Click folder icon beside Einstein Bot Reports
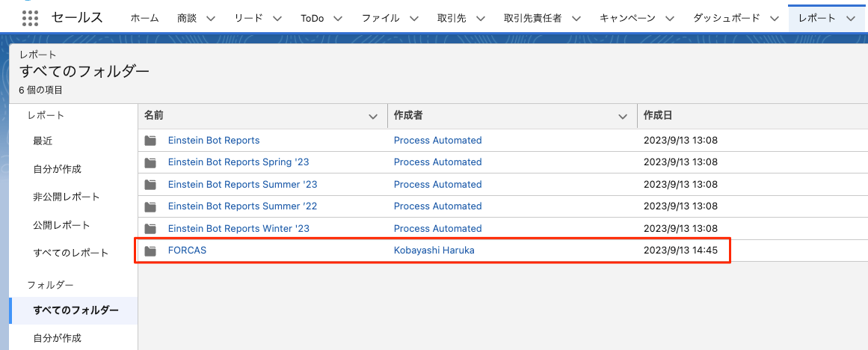This screenshot has height=350, width=868. pos(151,141)
